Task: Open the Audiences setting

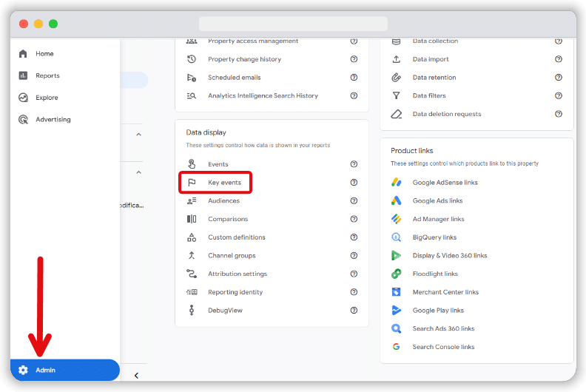Action: click(x=224, y=200)
